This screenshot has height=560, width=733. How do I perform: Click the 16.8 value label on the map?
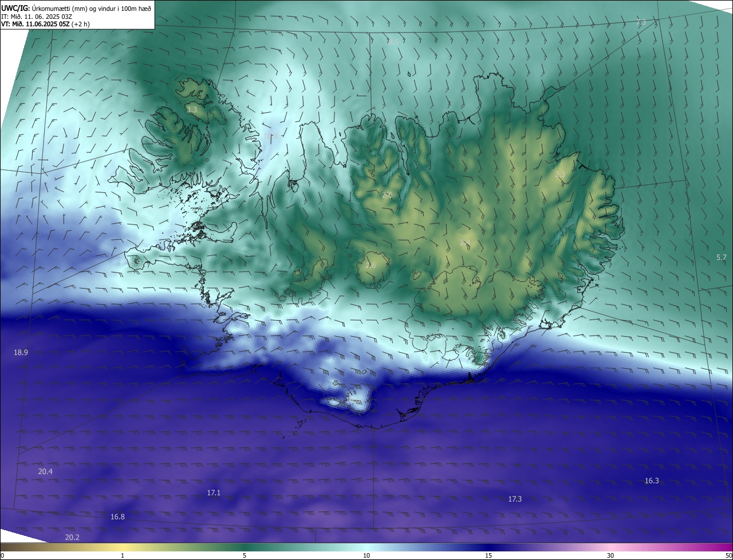click(117, 517)
